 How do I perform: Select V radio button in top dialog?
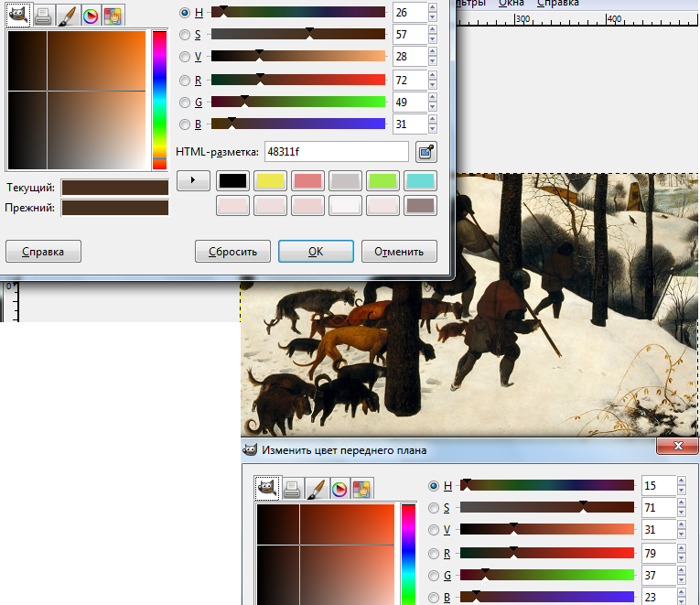click(184, 57)
